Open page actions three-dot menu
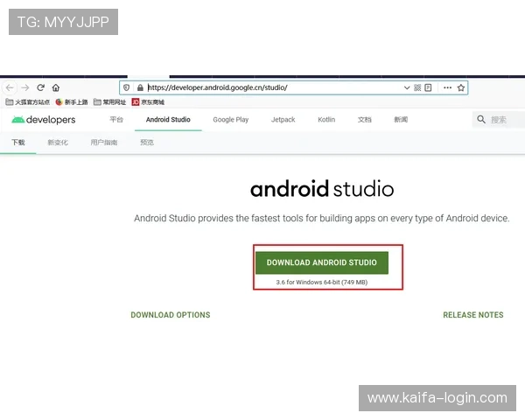 pos(446,87)
